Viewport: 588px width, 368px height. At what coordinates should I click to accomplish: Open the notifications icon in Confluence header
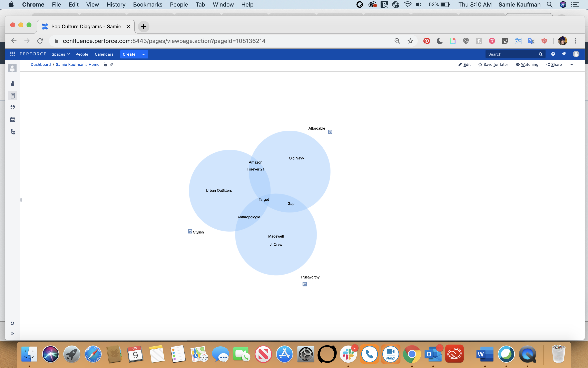pyautogui.click(x=564, y=54)
